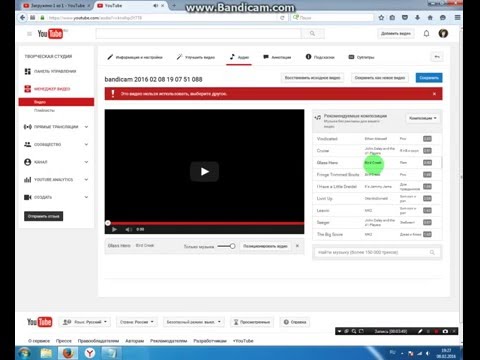
Task: Select the Vindicated track
Action: click(377, 139)
